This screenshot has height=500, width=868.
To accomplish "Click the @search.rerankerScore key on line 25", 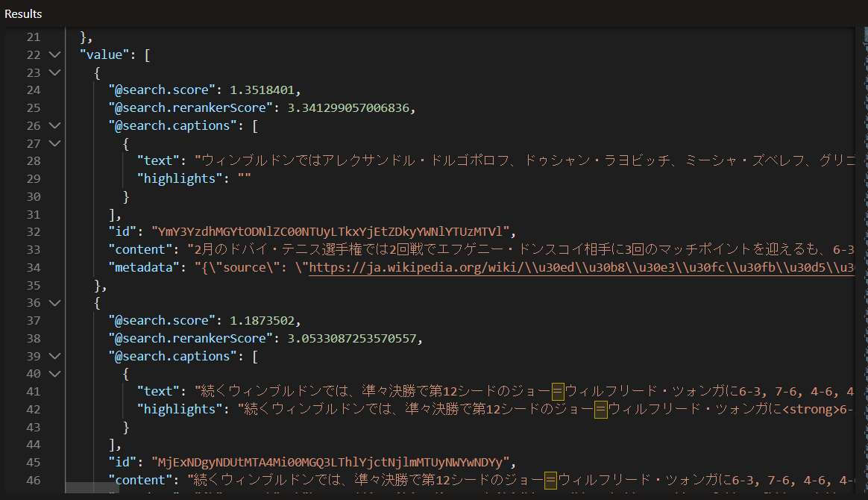I will [190, 107].
